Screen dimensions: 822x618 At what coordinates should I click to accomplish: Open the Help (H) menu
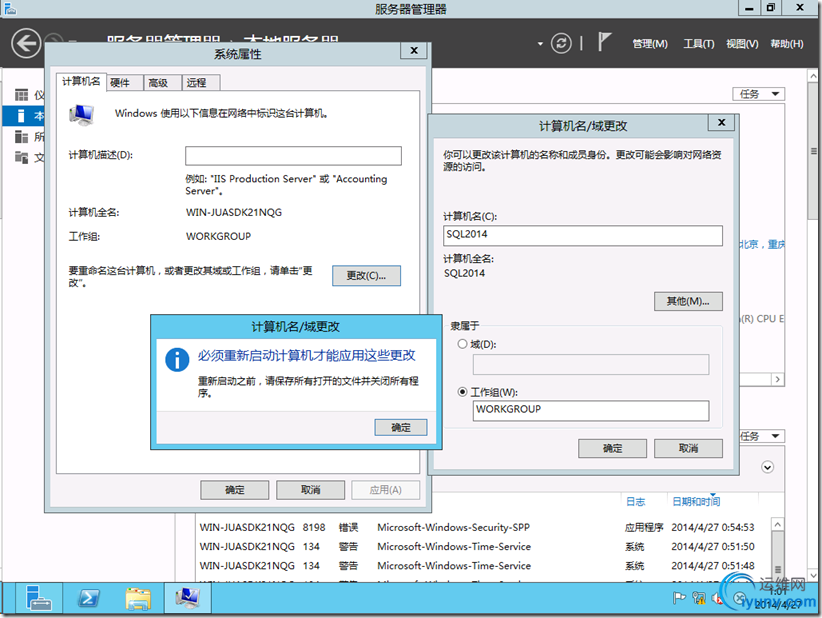pyautogui.click(x=786, y=44)
